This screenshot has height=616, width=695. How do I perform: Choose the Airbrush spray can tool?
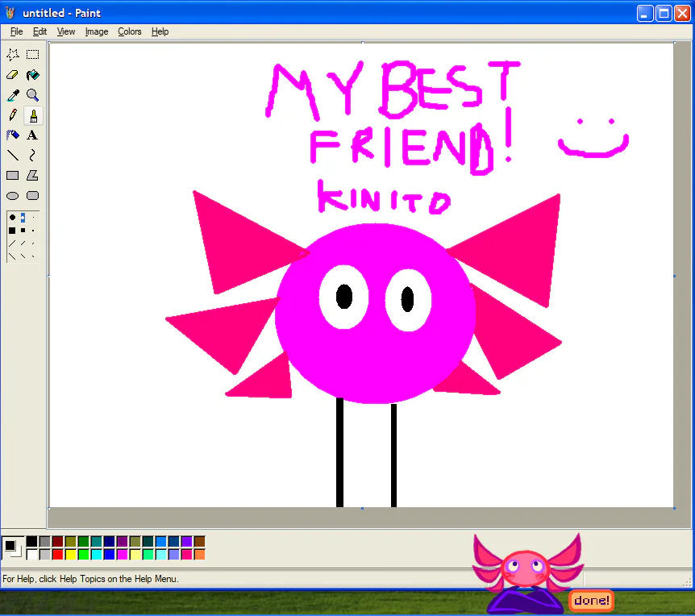pos(13,135)
